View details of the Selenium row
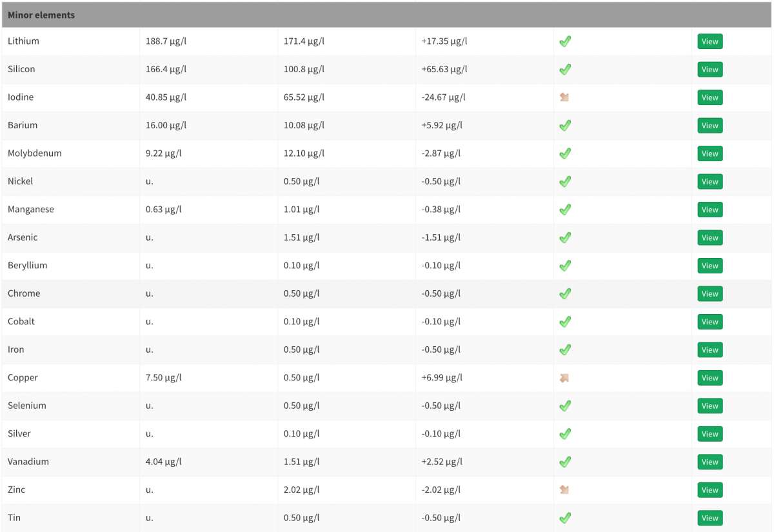Screen dimensions: 774x532 [709, 406]
